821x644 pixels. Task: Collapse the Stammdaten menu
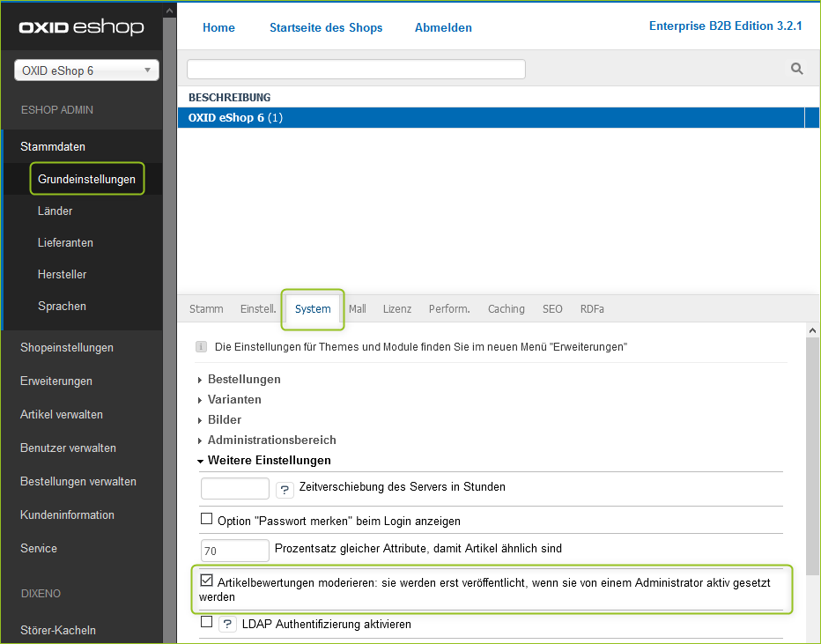(52, 146)
